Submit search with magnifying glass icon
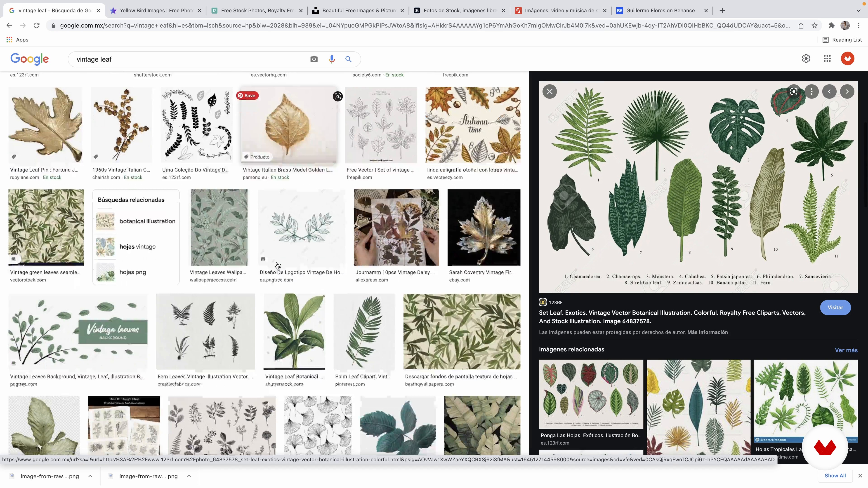 pyautogui.click(x=348, y=59)
